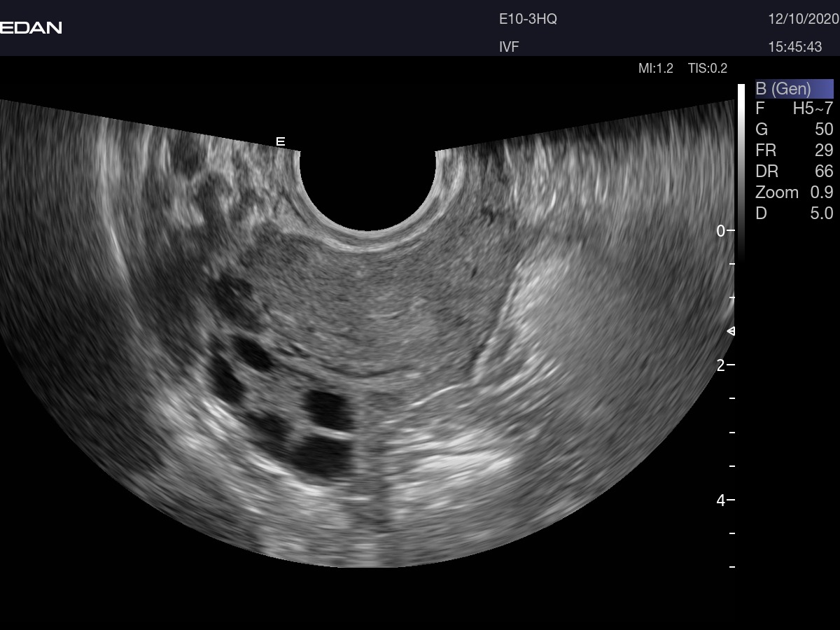Click the time 15:45:43
This screenshot has width=840, height=630.
[x=795, y=47]
